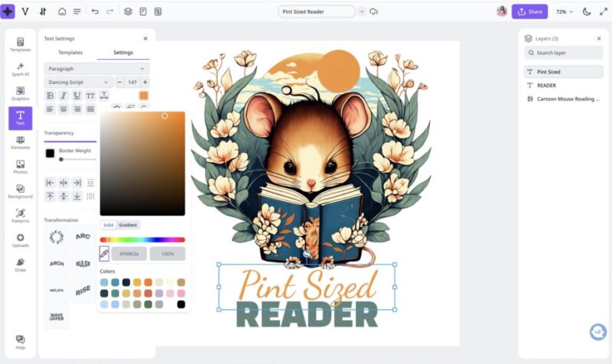Viewport: 612px width, 364px height.
Task: Apply the ARCH text transformation
Action: pyautogui.click(x=57, y=264)
